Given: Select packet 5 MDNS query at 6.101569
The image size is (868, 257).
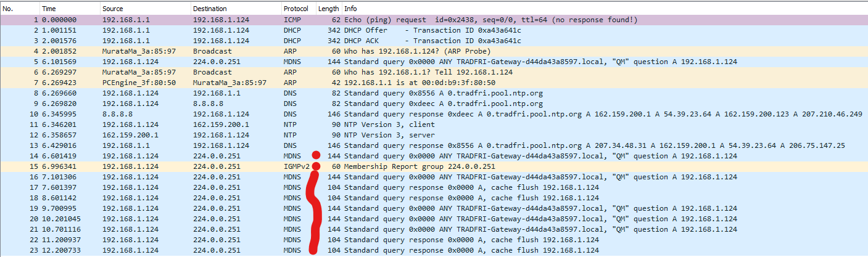Looking at the screenshot, I should click(x=434, y=62).
